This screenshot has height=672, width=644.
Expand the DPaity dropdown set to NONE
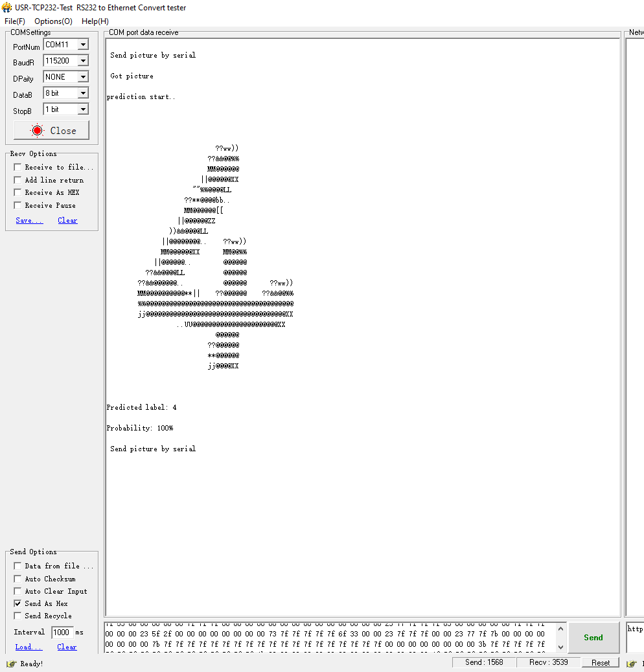click(x=83, y=76)
